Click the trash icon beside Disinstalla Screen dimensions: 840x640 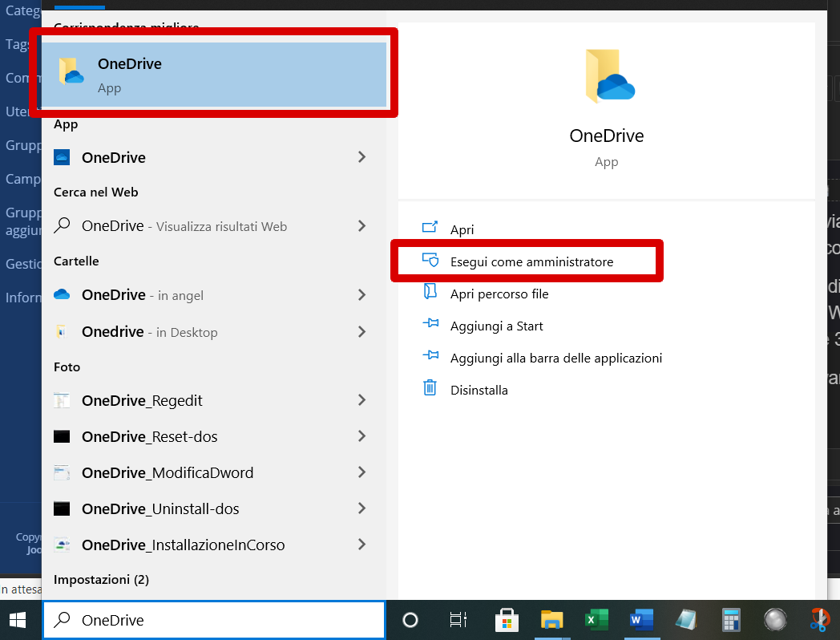click(430, 387)
